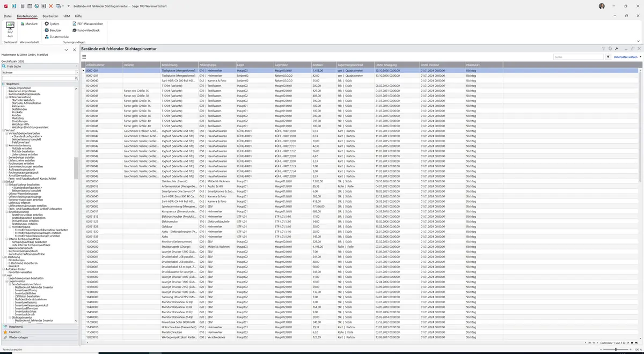Open the Bearbeiten tab
Viewport: 644px width, 354px height.
click(50, 16)
